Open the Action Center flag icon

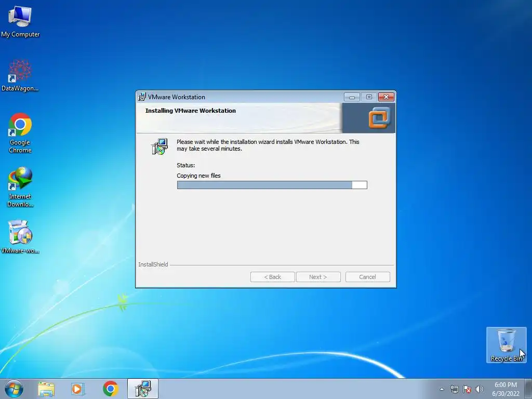pyautogui.click(x=467, y=390)
